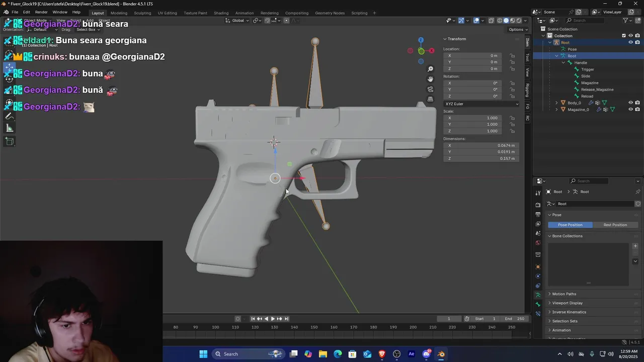Open the Select Box drag dropdown
This screenshot has height=362, width=644.
click(x=89, y=30)
